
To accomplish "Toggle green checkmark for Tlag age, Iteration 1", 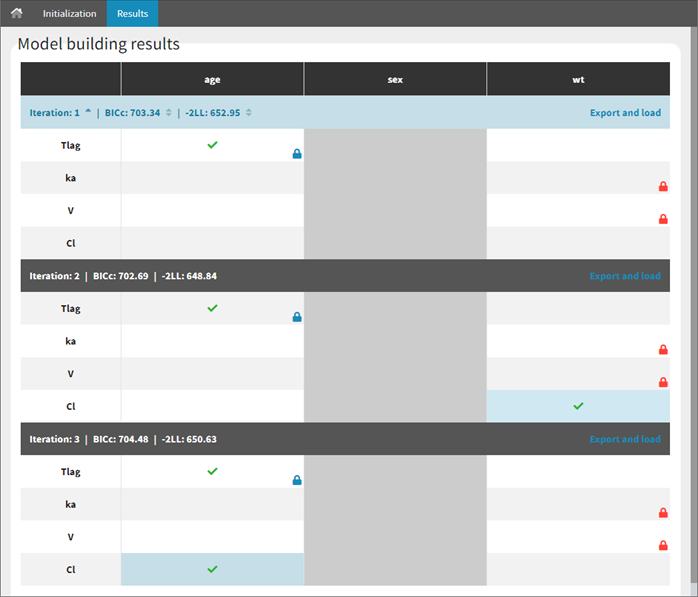I will [x=212, y=145].
